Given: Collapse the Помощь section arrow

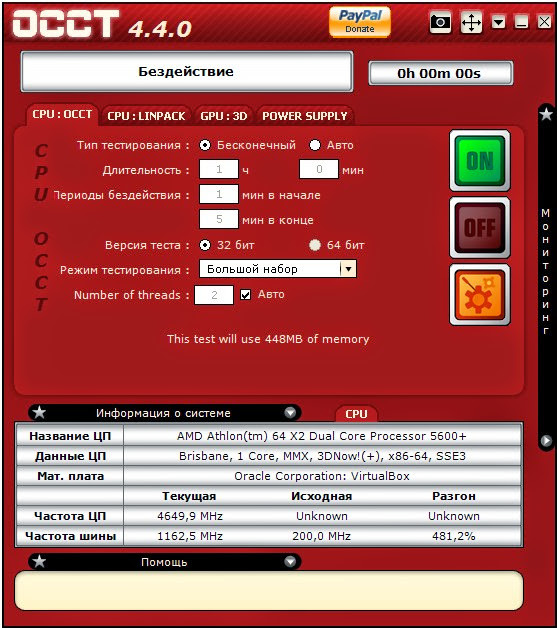Looking at the screenshot, I should (x=290, y=562).
